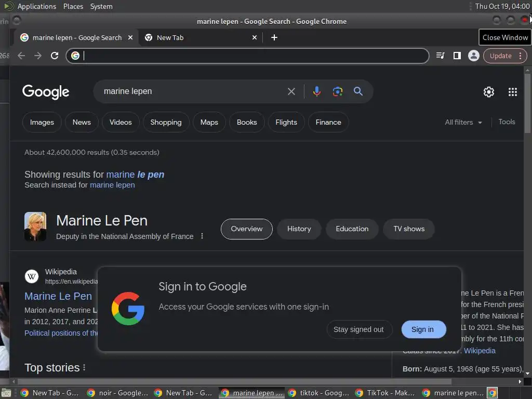Open the Chrome profile avatar icon
Screen dimensions: 532x399
coord(474,56)
